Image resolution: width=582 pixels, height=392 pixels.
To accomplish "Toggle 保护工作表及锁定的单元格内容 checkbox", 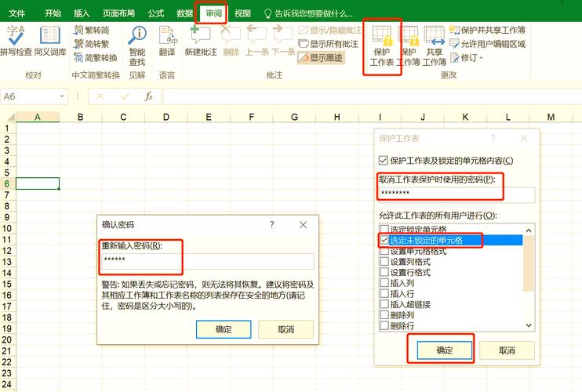I will 383,161.
